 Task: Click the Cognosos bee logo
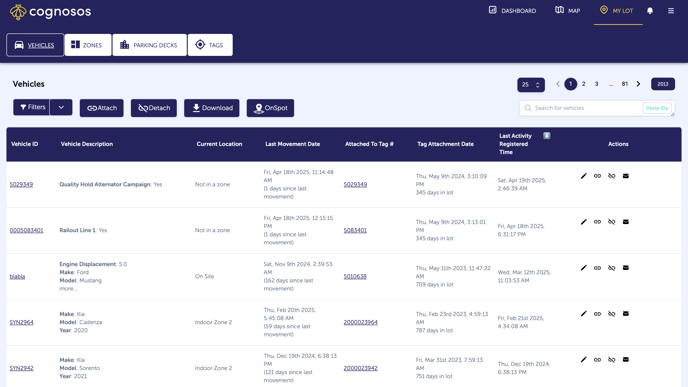[18, 12]
